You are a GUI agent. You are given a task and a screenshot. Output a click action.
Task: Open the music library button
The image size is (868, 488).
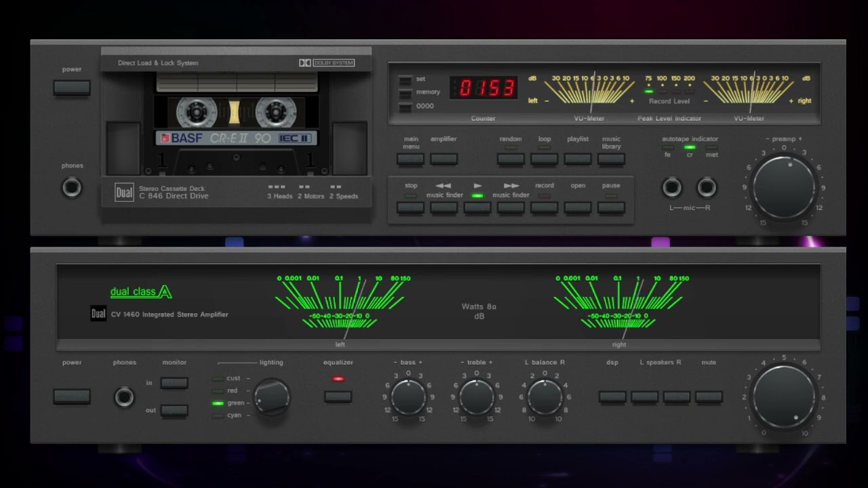611,159
